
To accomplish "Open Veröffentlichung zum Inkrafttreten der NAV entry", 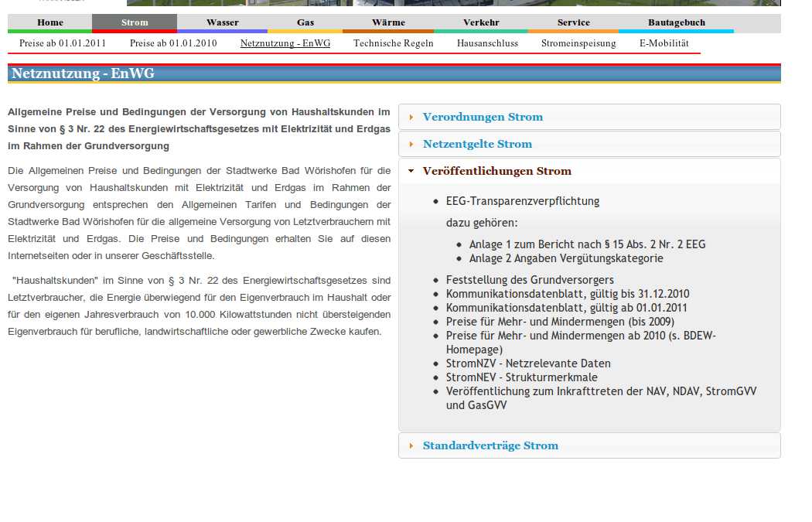I will coord(601,398).
